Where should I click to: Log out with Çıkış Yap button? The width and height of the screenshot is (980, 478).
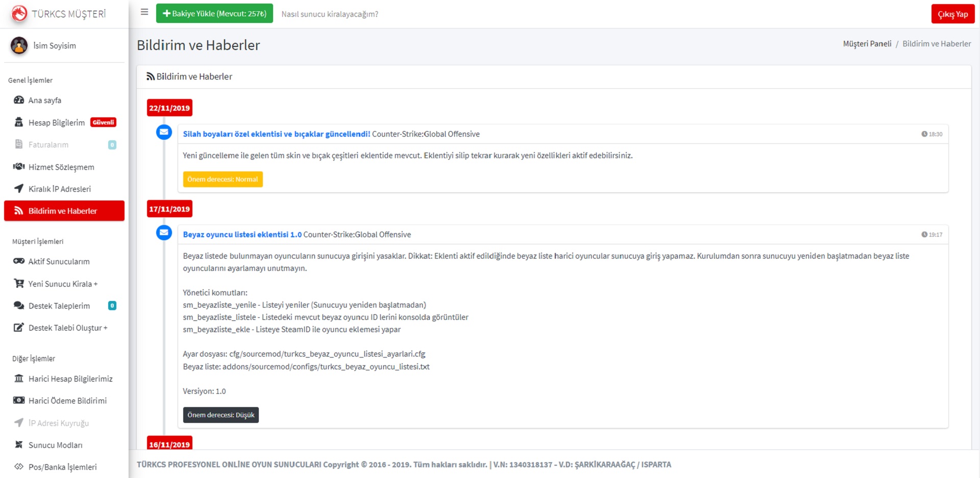[x=952, y=14]
